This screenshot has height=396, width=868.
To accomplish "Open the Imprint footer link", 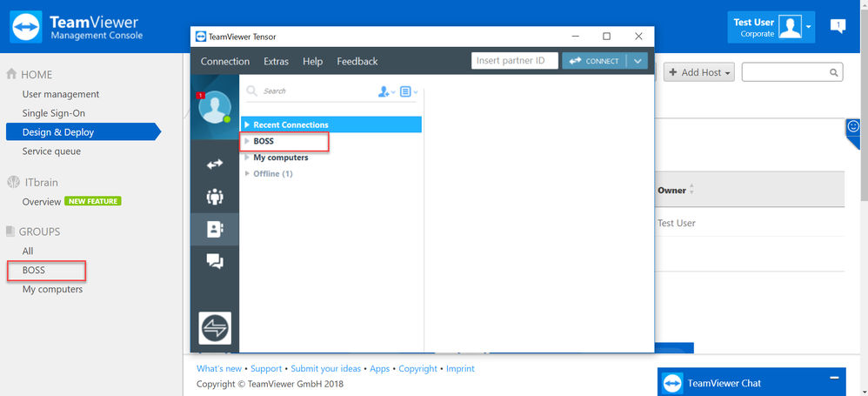I will (460, 368).
